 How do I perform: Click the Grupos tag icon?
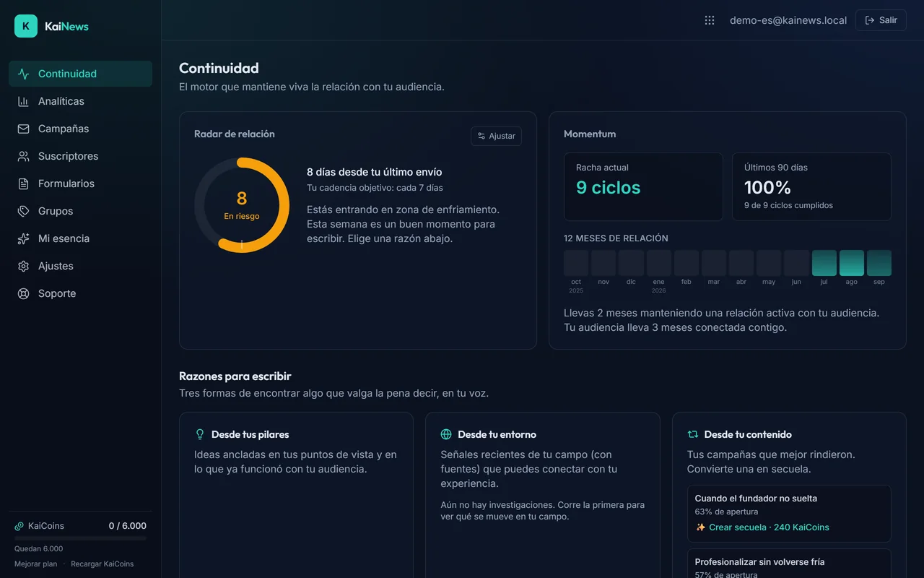pyautogui.click(x=23, y=211)
